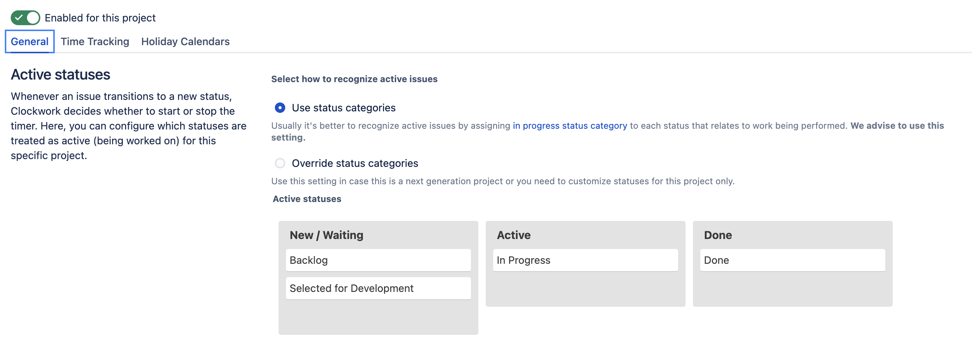Open the Holiday Calendars tab
The height and width of the screenshot is (350, 980).
pyautogui.click(x=185, y=41)
